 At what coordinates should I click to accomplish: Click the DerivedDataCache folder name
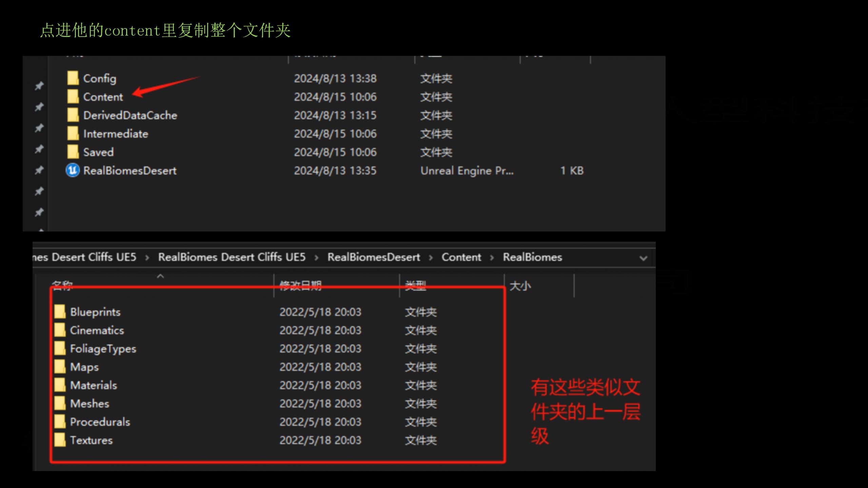tap(130, 115)
